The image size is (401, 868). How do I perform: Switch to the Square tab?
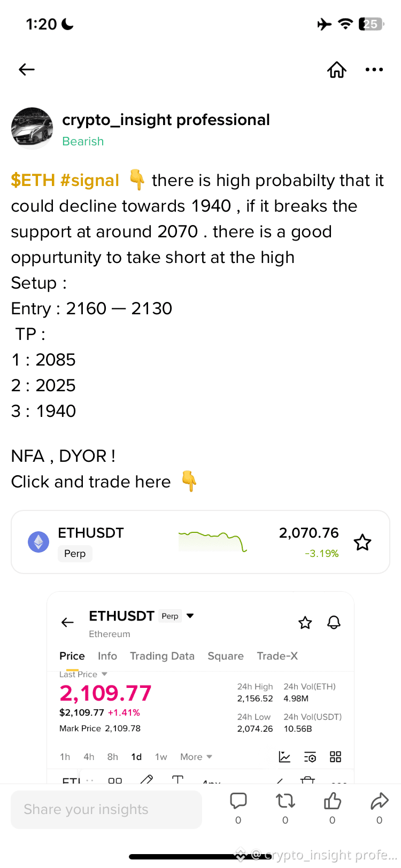(x=226, y=656)
